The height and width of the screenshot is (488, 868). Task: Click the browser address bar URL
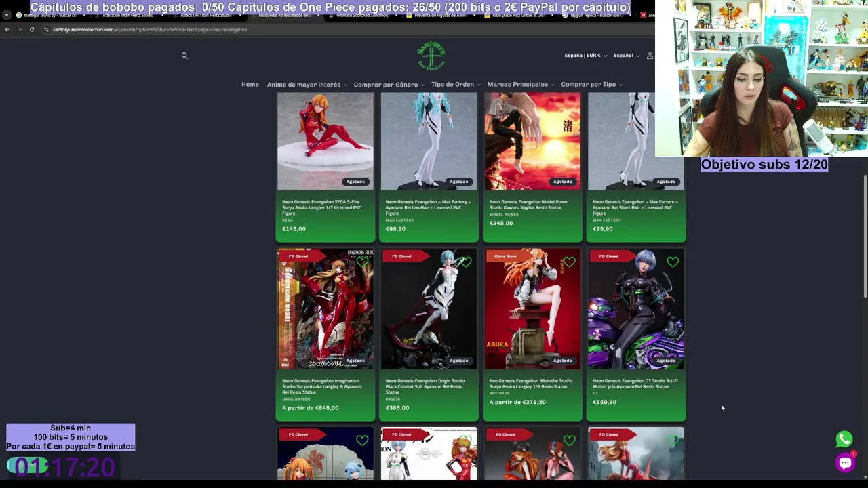click(150, 29)
